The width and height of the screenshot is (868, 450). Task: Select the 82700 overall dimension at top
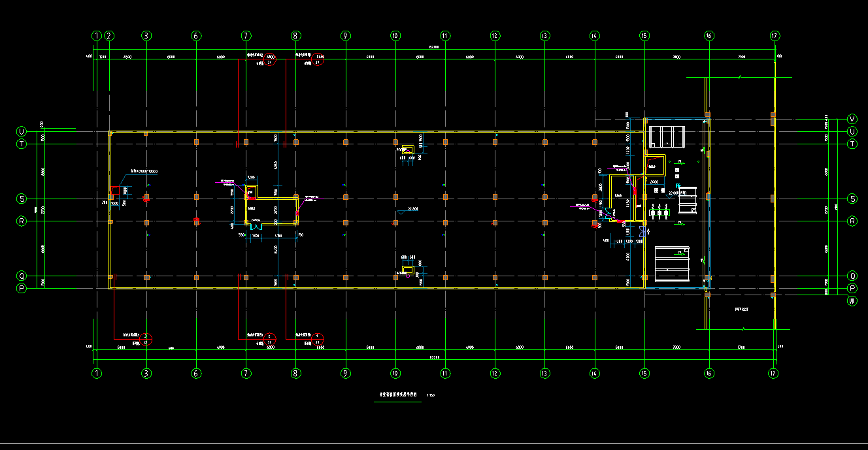[x=433, y=47]
